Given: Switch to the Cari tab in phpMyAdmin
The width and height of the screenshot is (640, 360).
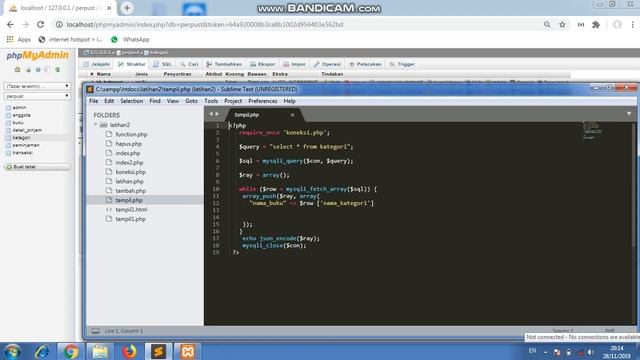Looking at the screenshot, I should 189,64.
